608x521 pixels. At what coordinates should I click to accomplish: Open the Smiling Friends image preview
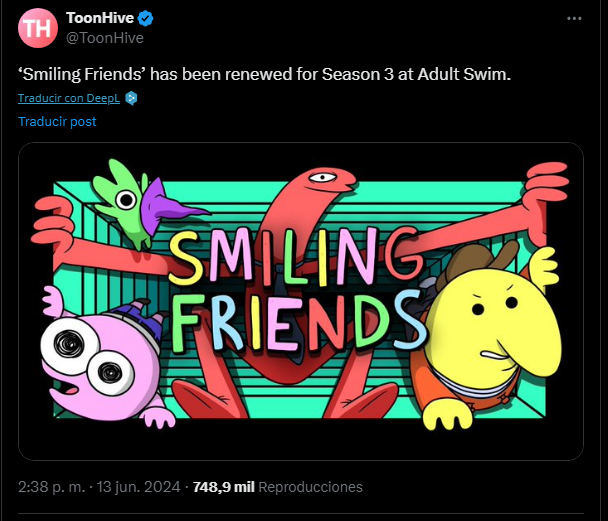pos(300,300)
